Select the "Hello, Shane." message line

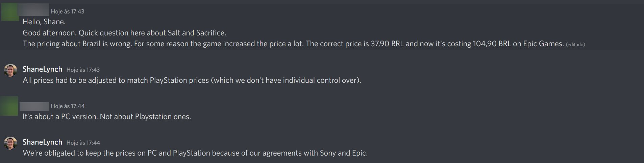pos(44,22)
